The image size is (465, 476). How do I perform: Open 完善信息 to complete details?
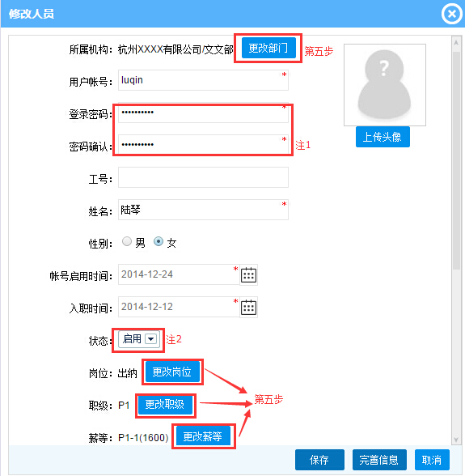pos(379,460)
